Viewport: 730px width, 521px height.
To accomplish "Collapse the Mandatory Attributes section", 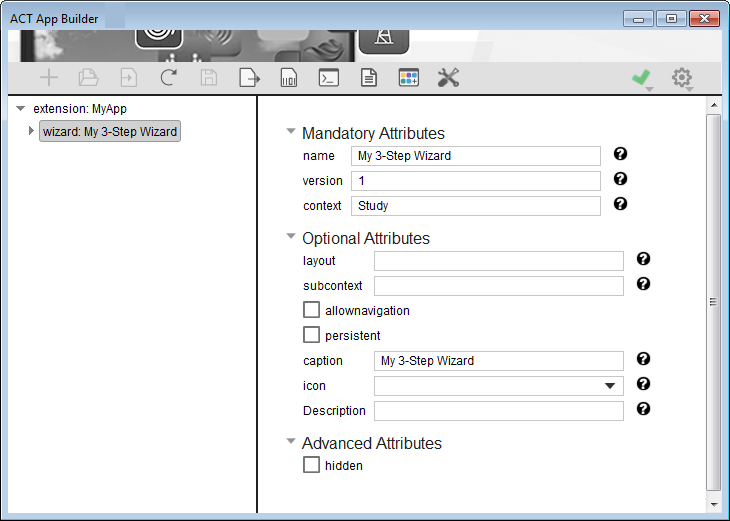I will pos(291,131).
